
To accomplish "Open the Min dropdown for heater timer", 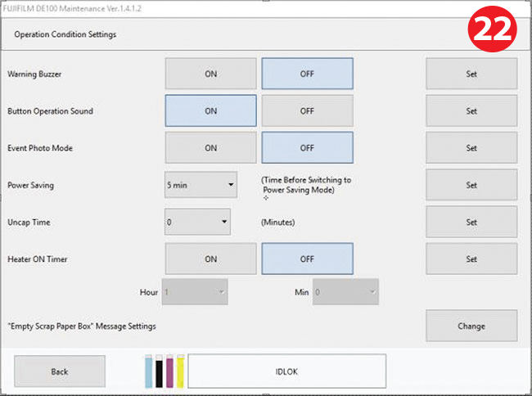I will (346, 291).
